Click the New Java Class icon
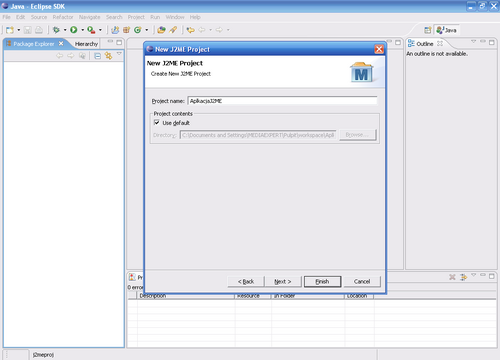The height and width of the screenshot is (360, 500). click(x=138, y=30)
